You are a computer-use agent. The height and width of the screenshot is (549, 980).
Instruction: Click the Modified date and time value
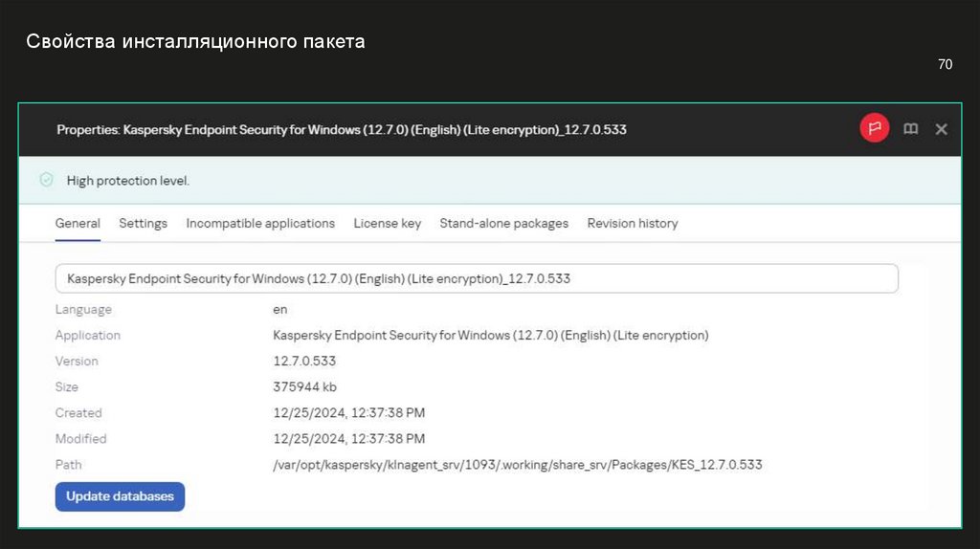click(x=348, y=439)
